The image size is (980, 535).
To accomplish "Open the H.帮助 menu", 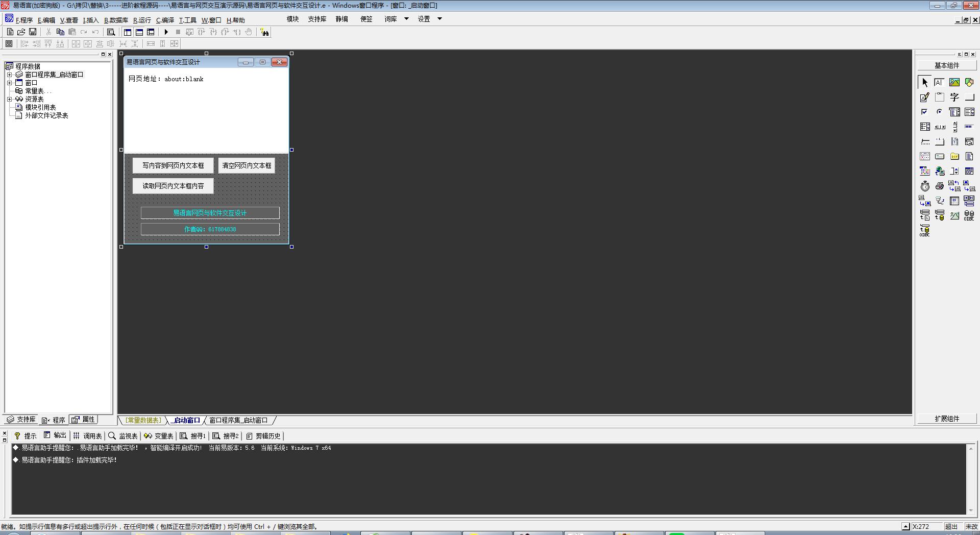I will [x=236, y=20].
